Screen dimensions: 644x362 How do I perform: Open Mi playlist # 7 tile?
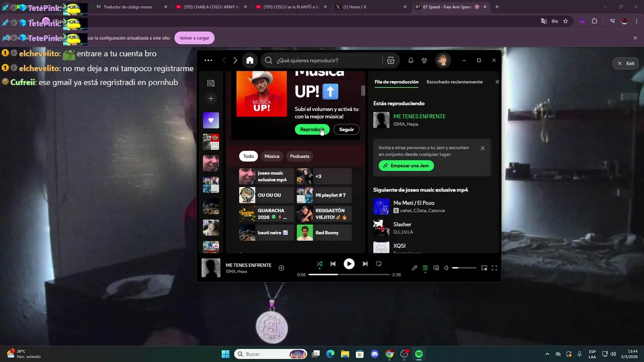324,195
